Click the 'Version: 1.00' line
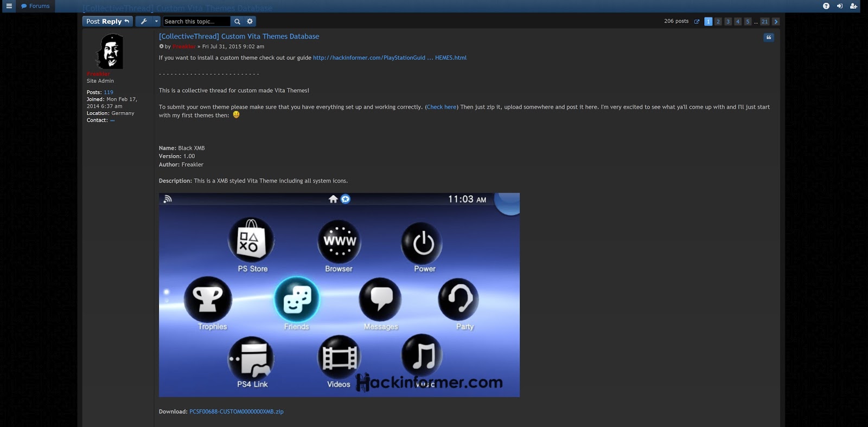Image resolution: width=868 pixels, height=427 pixels. point(177,156)
